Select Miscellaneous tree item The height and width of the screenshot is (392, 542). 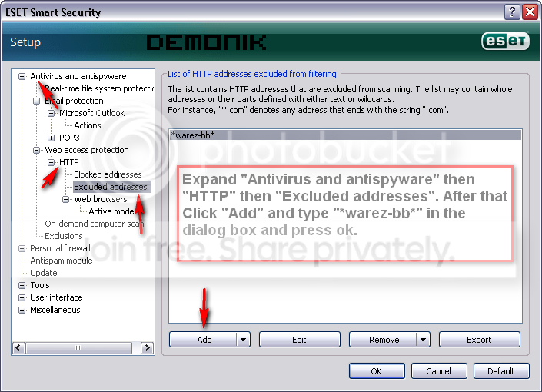tap(55, 310)
